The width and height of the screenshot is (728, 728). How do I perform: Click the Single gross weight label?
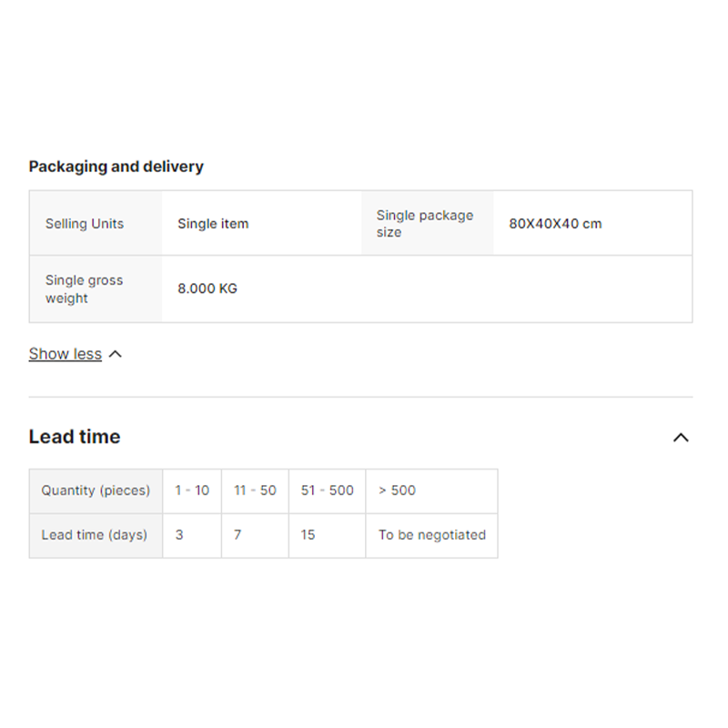[x=84, y=289]
